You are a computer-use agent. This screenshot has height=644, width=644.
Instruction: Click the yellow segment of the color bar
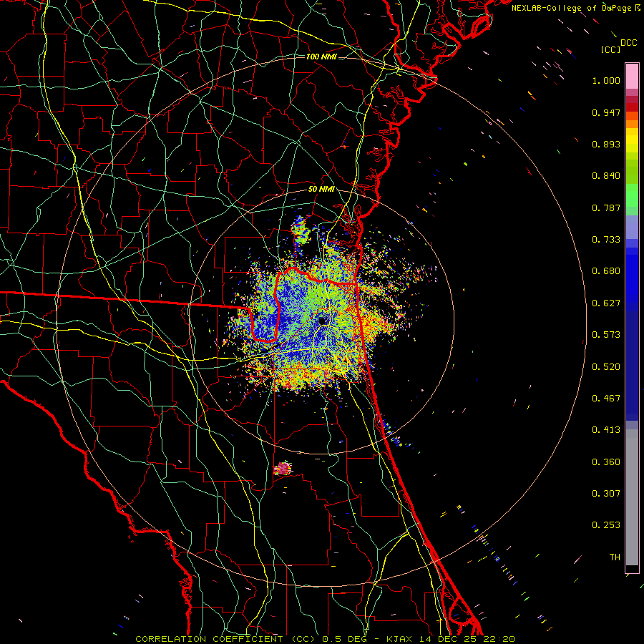[x=632, y=140]
